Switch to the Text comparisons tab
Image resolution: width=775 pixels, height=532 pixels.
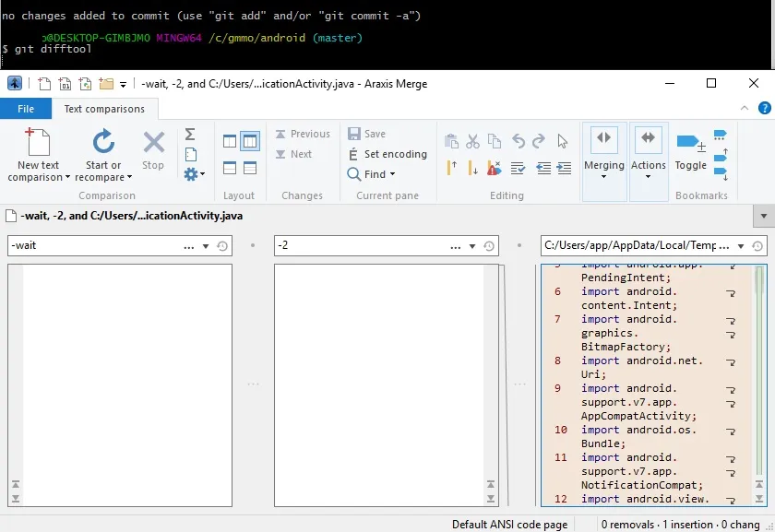104,109
